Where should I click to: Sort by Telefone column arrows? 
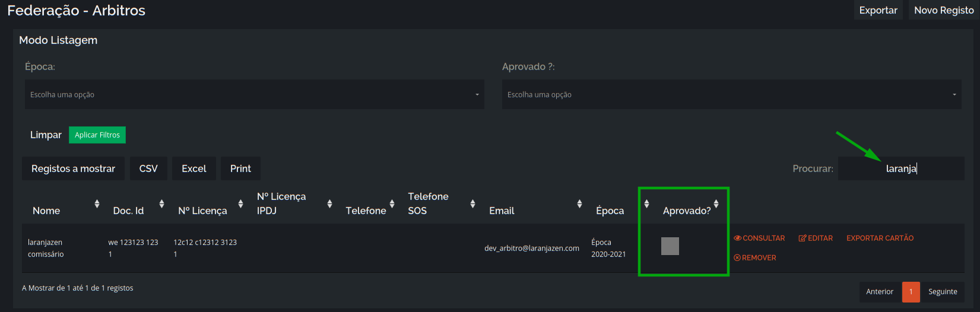(392, 204)
